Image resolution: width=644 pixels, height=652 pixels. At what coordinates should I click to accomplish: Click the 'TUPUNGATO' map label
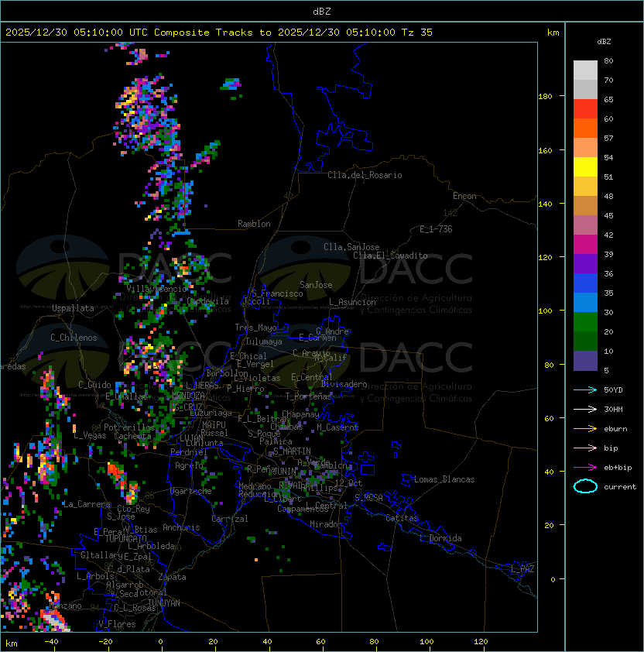[125, 538]
